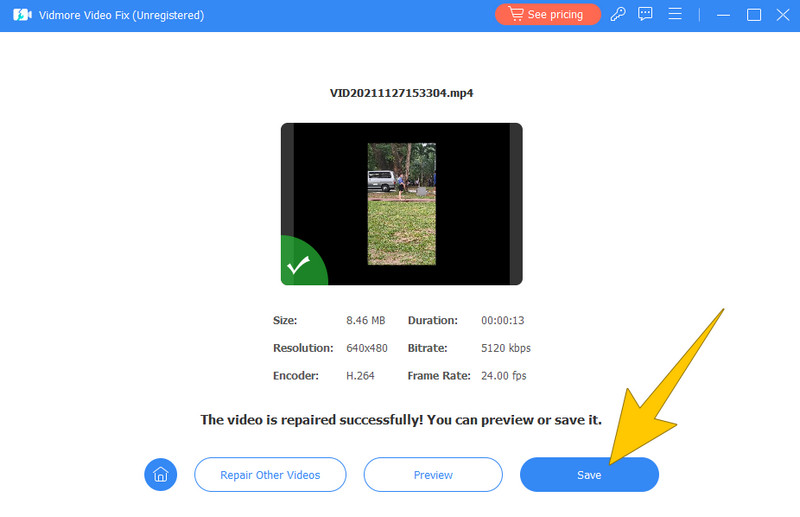Click the bitrate value 5120 kbps
This screenshot has height=517, width=800.
coord(506,348)
